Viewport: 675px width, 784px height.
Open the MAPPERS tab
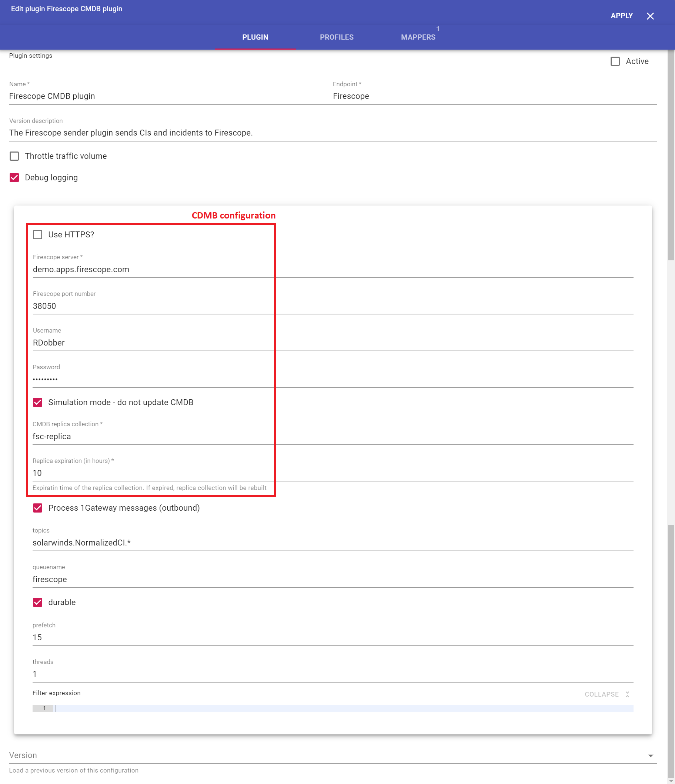[418, 37]
